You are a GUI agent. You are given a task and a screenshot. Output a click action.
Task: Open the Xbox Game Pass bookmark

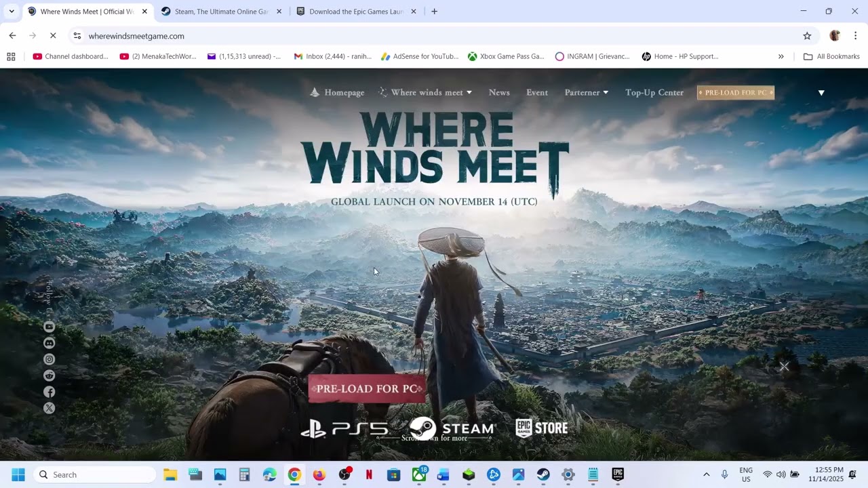coord(506,56)
